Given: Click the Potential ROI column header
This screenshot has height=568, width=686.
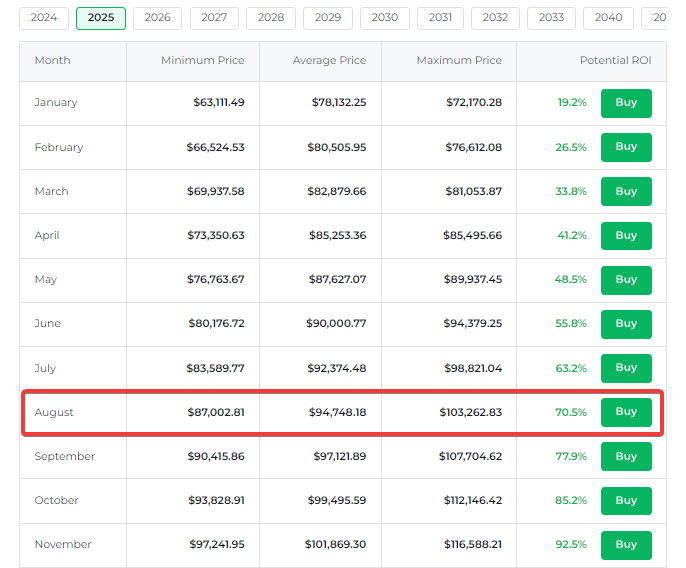Looking at the screenshot, I should coord(615,61).
